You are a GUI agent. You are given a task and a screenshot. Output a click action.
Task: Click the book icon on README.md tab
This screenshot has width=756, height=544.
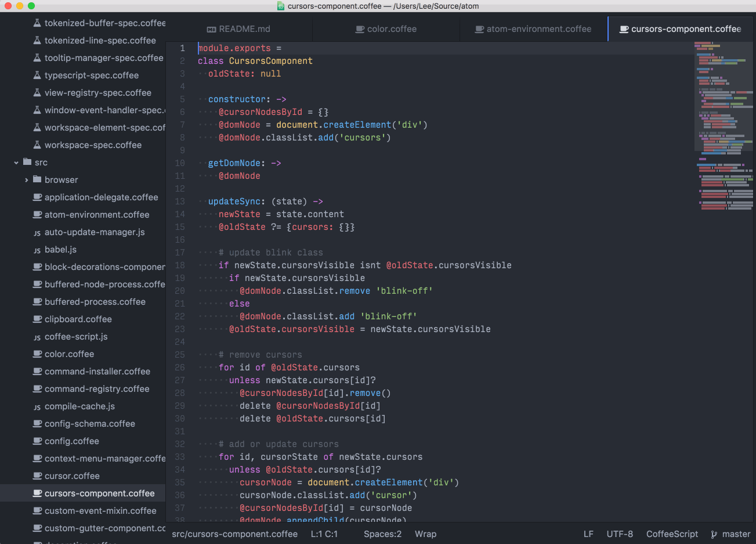pos(212,29)
